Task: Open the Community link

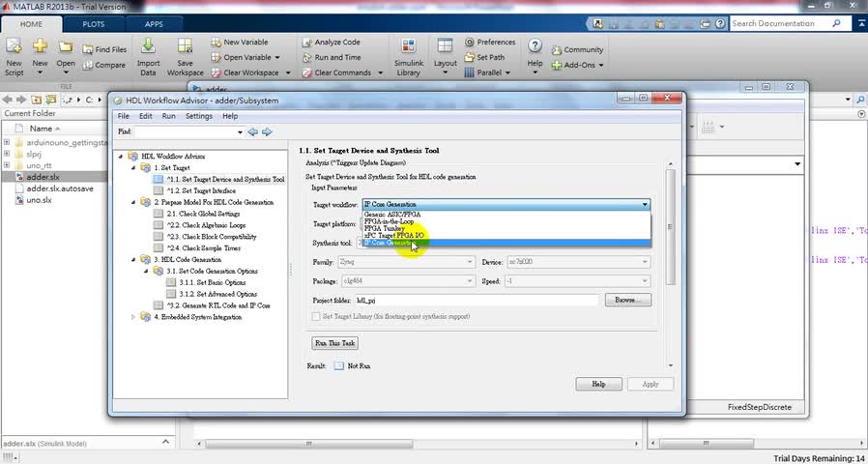Action: [x=577, y=50]
